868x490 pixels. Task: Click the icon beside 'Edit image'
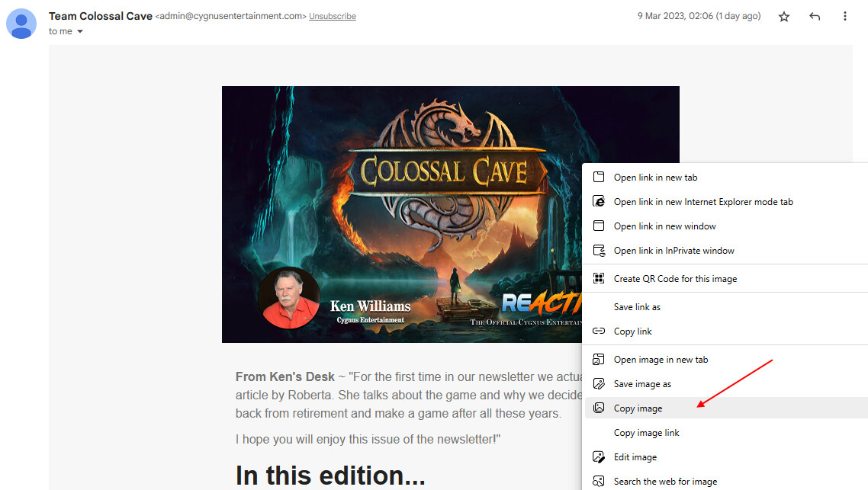(x=599, y=456)
